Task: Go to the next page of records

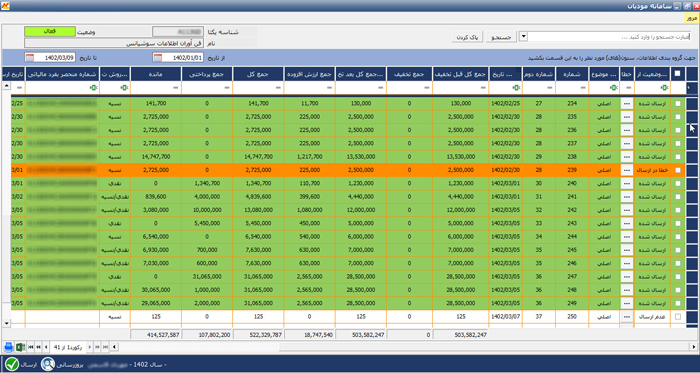Action: (97, 347)
